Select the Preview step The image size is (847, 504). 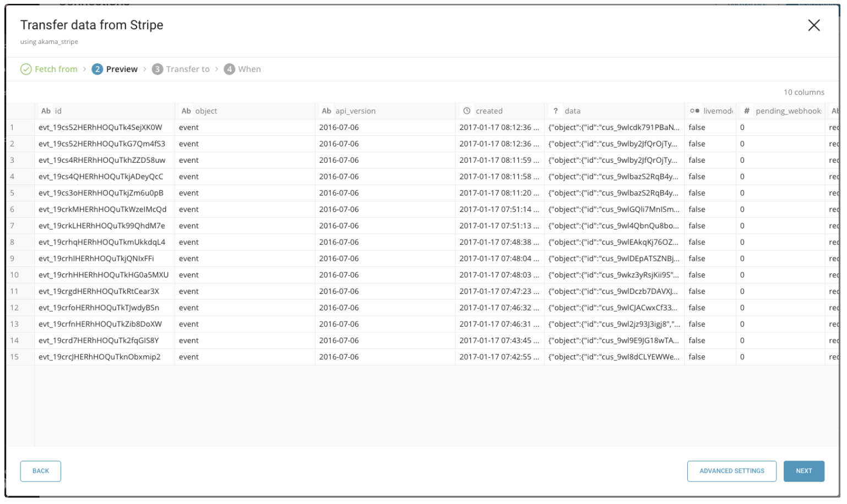(x=121, y=69)
